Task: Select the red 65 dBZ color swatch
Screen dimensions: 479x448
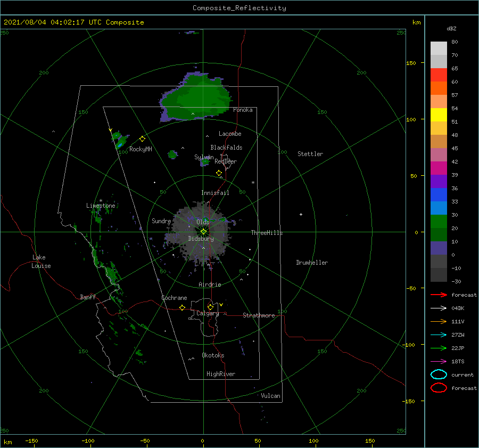Action: (x=439, y=75)
